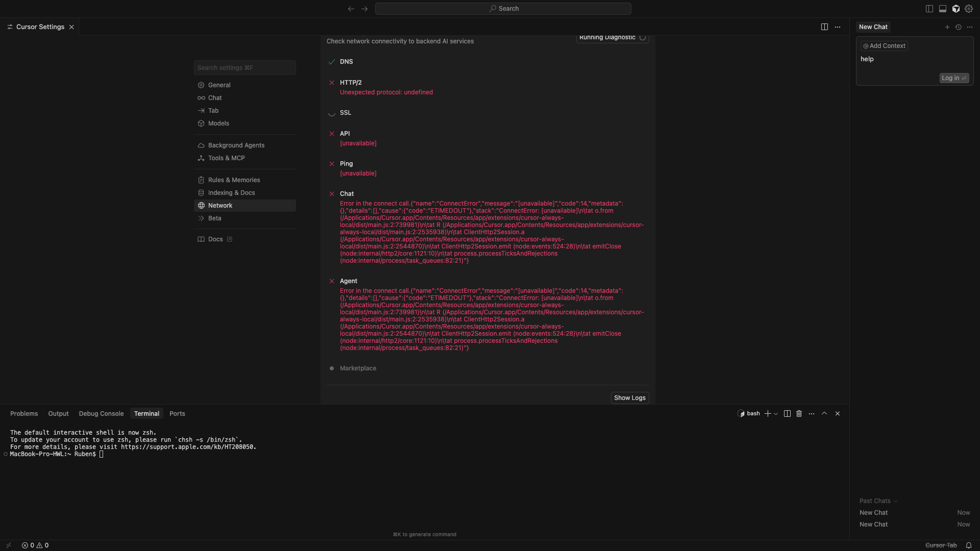Toggle the AI pane cube icon

955,9
